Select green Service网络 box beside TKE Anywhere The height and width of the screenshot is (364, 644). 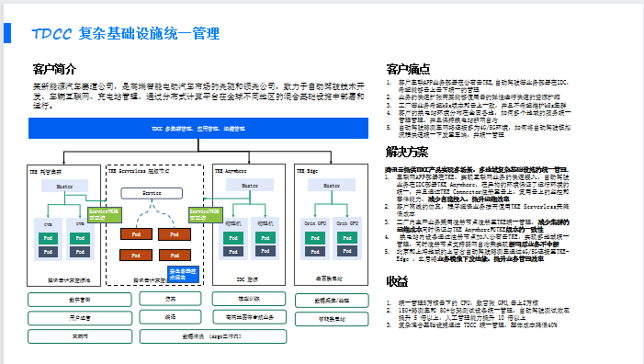[x=206, y=214]
